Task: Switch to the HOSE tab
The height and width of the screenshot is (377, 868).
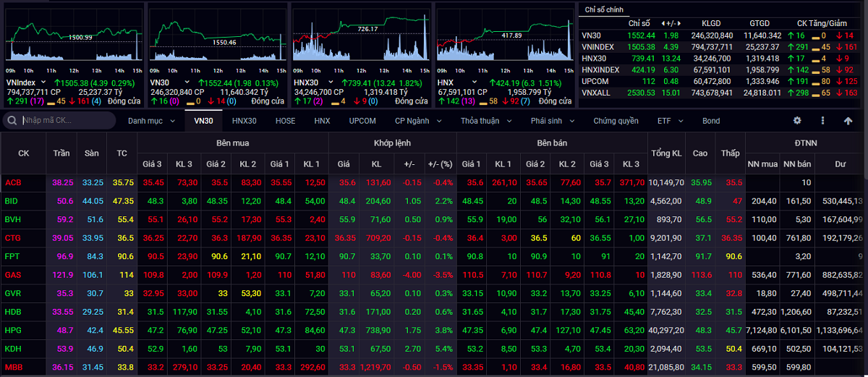Action: pos(285,121)
